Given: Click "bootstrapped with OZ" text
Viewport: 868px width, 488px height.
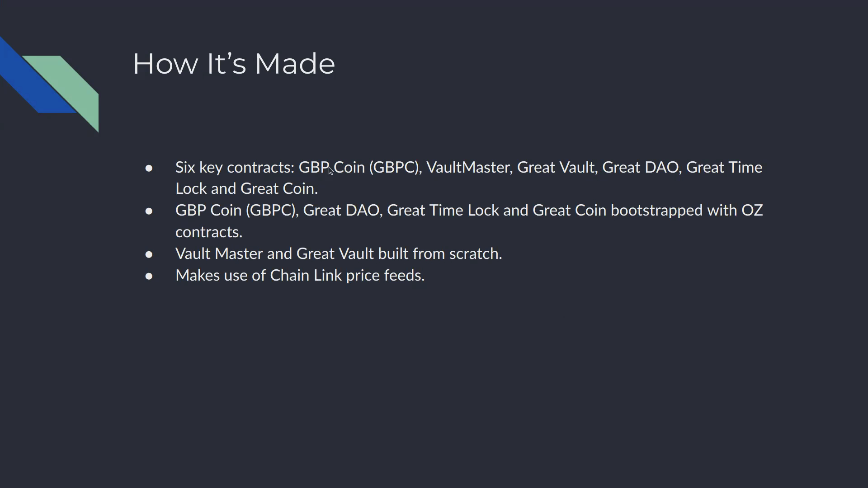Looking at the screenshot, I should (x=687, y=211).
